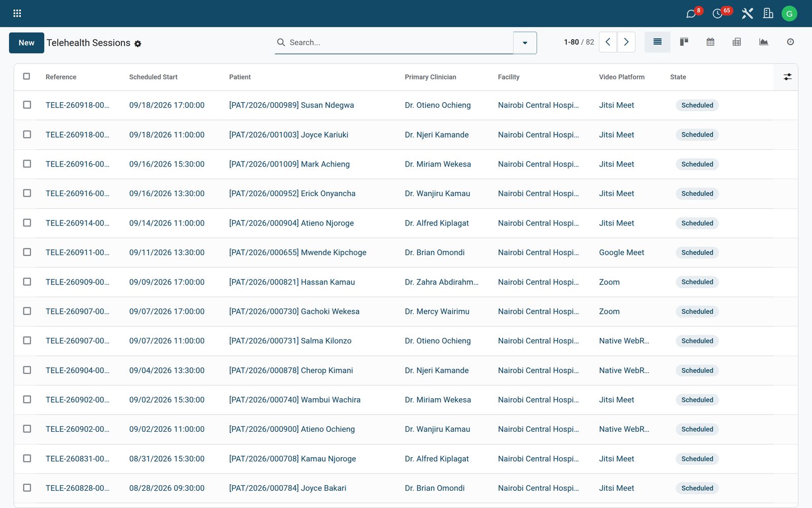Open the user avatar G menu

pyautogui.click(x=789, y=14)
